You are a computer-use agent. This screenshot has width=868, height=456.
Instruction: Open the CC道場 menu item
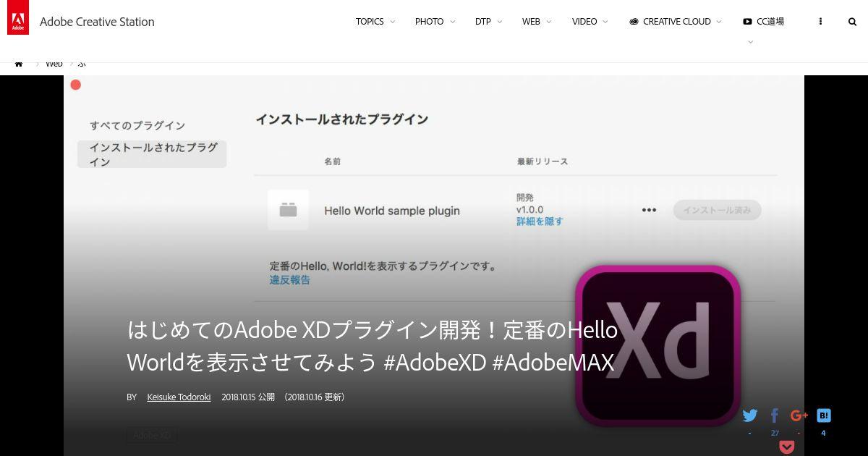pos(770,22)
